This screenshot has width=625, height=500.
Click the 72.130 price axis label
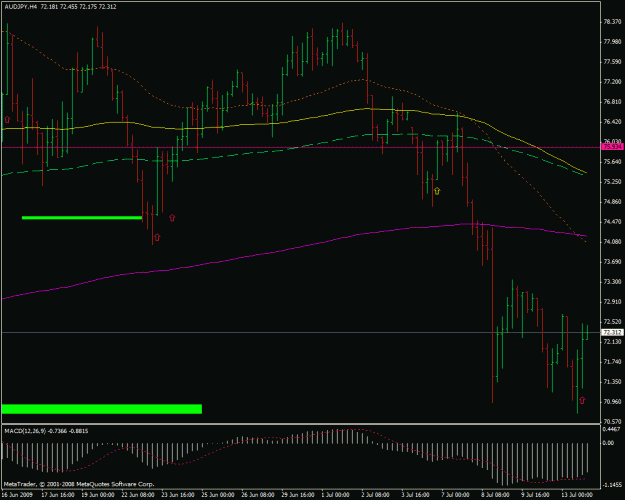[x=613, y=342]
